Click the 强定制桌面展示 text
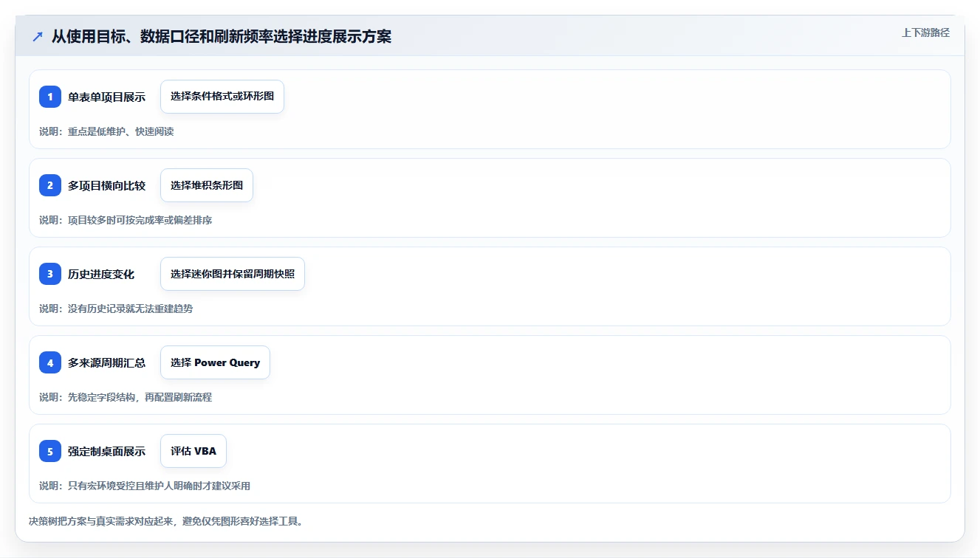 coord(106,451)
